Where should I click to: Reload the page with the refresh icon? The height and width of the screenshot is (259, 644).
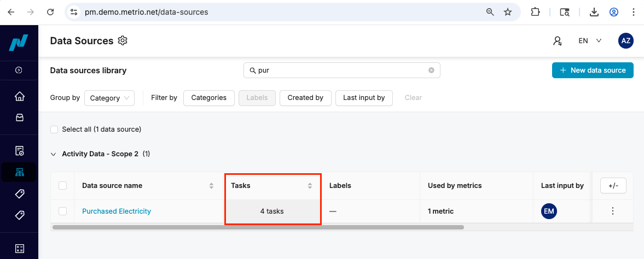point(50,12)
